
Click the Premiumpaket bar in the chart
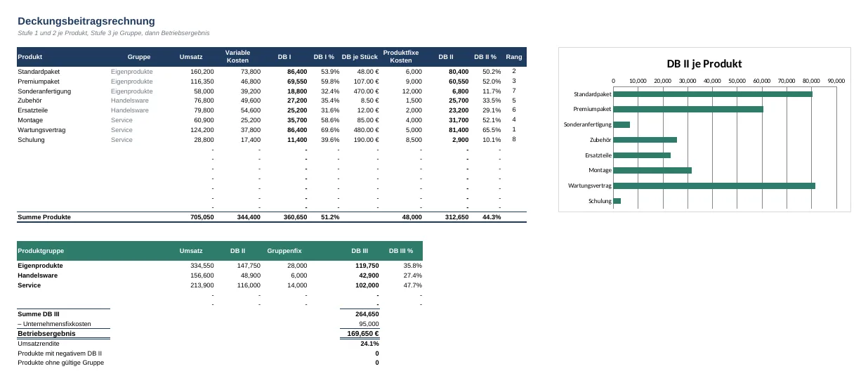pyautogui.click(x=688, y=109)
